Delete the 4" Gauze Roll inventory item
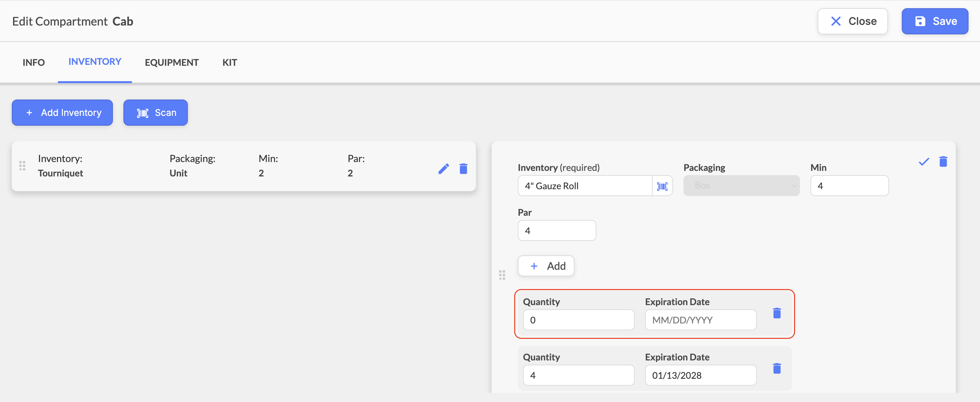 [x=943, y=162]
